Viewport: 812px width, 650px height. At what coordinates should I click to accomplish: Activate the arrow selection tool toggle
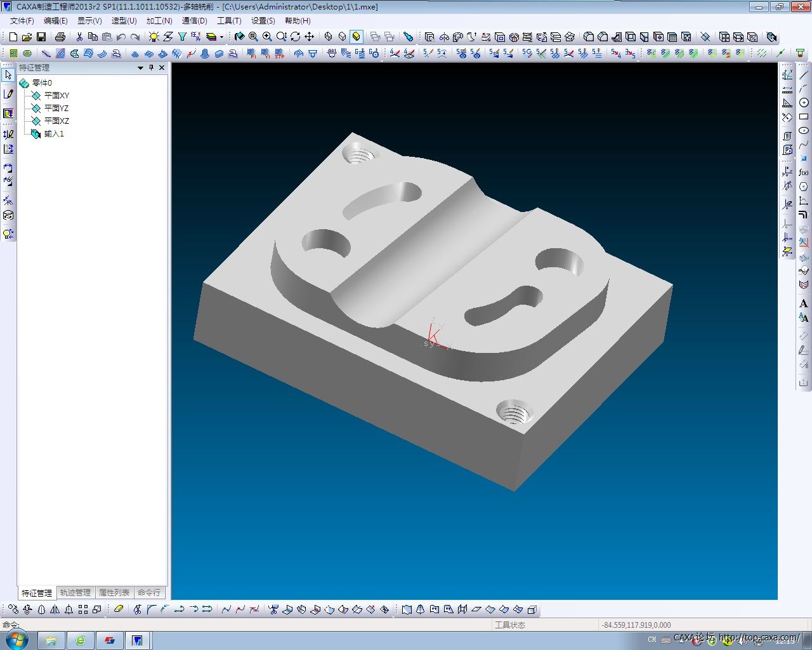coord(8,75)
